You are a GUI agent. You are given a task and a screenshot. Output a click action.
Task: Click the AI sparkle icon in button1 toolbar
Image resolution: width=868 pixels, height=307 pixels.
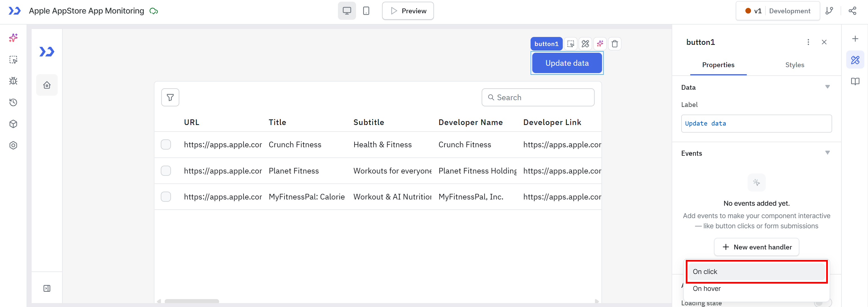pyautogui.click(x=600, y=44)
